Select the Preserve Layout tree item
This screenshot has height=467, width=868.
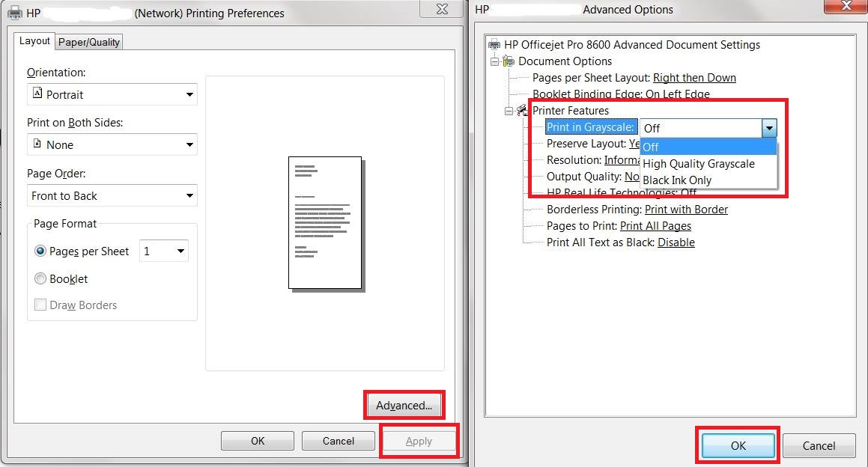[x=586, y=144]
